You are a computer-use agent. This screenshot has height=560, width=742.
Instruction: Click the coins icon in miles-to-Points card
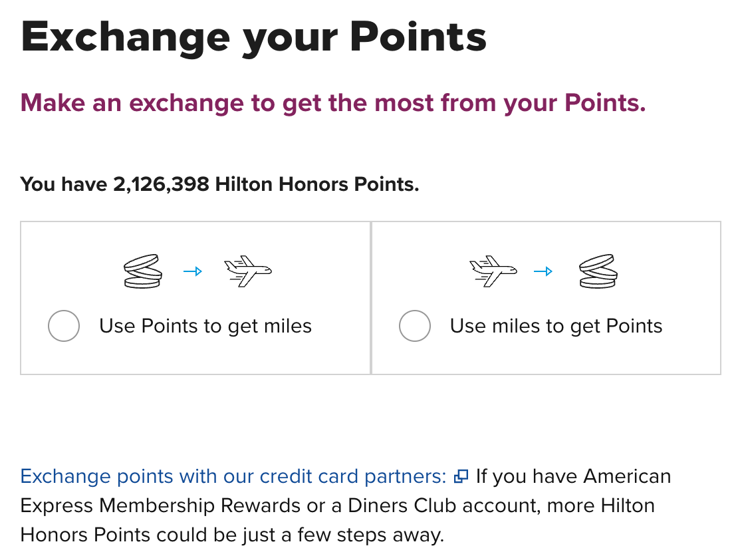click(598, 271)
